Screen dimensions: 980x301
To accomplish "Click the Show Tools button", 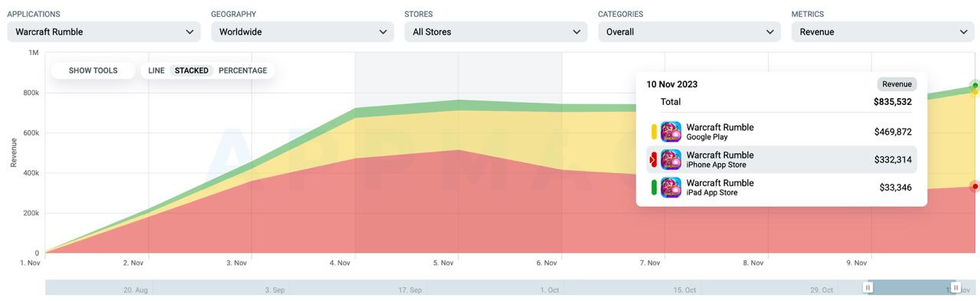I will (x=93, y=70).
